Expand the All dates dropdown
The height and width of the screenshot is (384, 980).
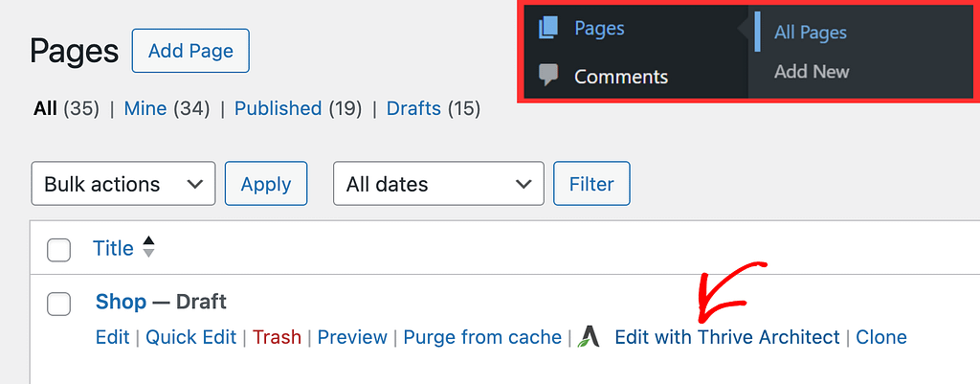tap(438, 183)
